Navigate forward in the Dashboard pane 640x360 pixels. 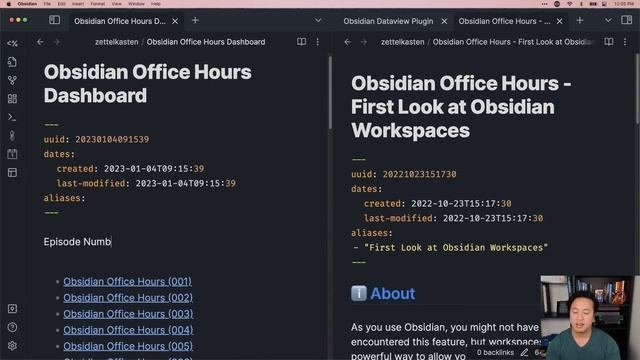pos(56,42)
